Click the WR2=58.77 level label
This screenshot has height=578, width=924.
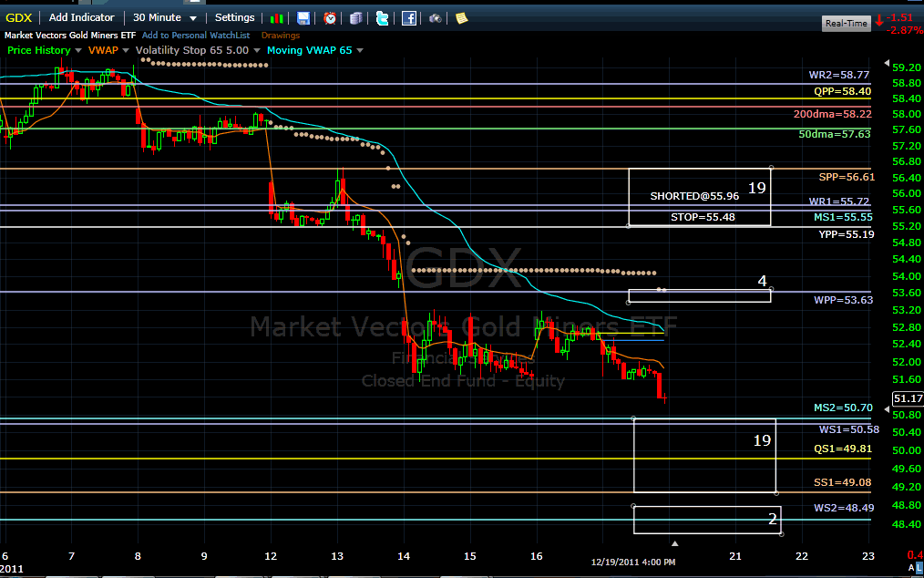point(840,75)
